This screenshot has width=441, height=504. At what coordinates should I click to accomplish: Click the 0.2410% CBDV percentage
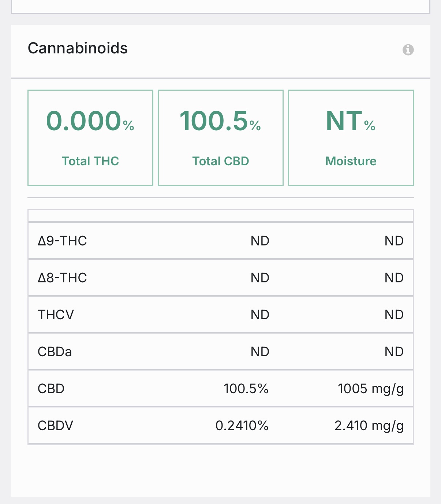pos(242,426)
